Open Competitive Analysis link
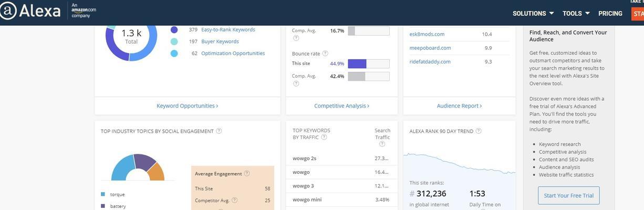Viewport: 644px width, 210px height. coord(342,106)
